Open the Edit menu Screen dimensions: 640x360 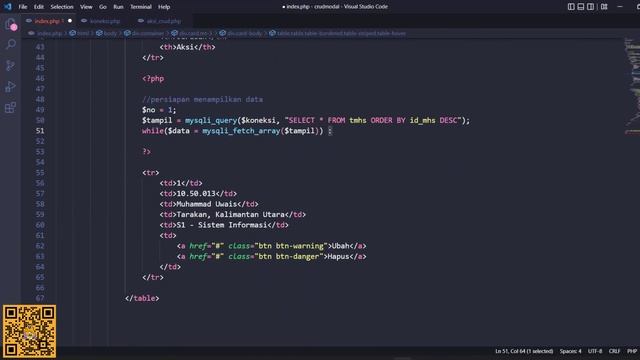click(39, 7)
